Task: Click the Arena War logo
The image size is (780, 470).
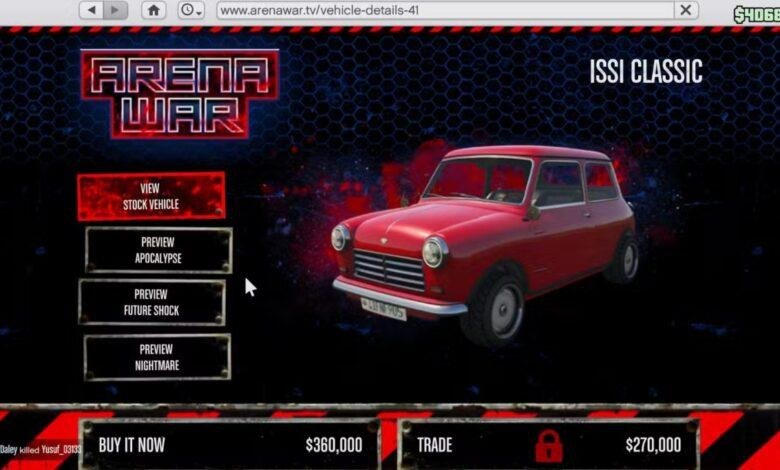Action: (180, 94)
